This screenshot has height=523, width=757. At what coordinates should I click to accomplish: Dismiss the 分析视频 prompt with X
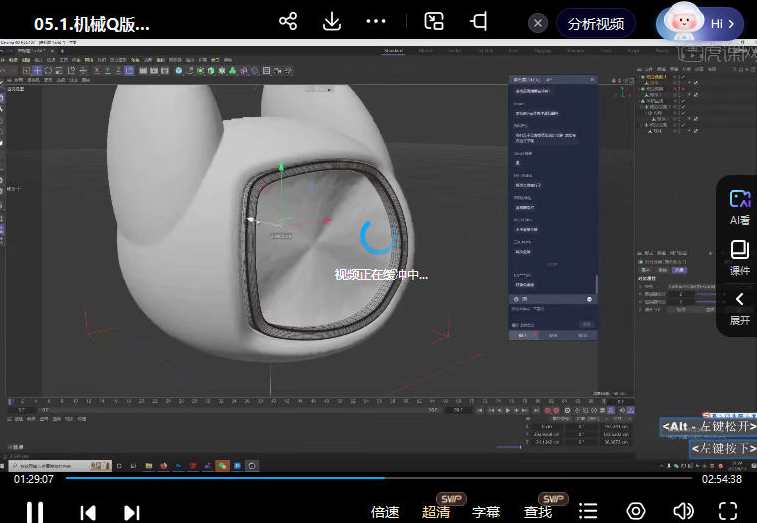click(538, 23)
